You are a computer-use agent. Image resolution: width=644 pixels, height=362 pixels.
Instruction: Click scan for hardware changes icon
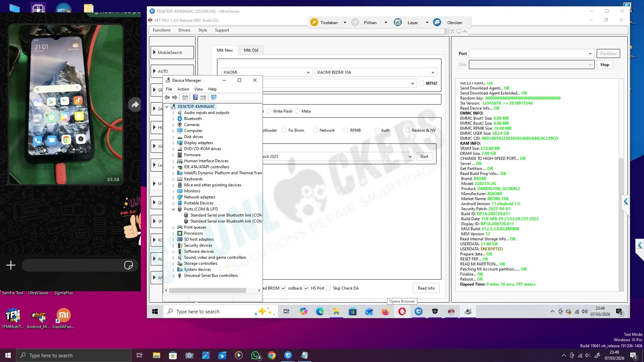point(214,98)
